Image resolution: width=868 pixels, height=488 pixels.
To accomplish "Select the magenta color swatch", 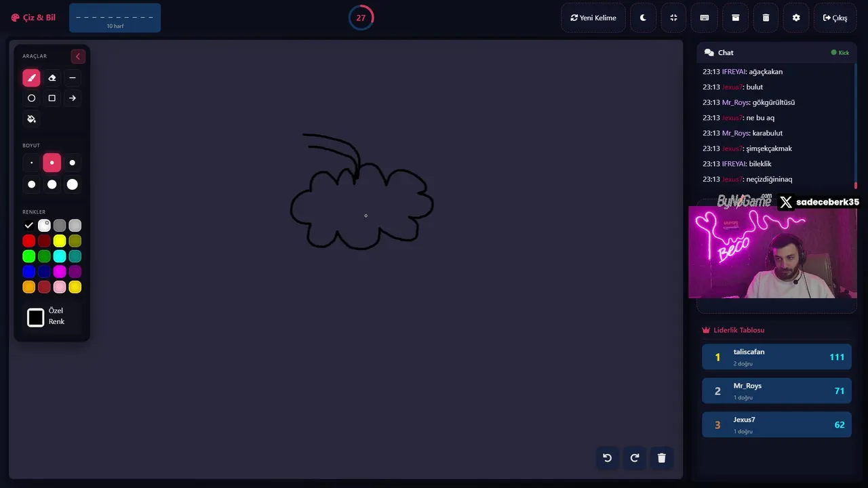I will (x=60, y=272).
